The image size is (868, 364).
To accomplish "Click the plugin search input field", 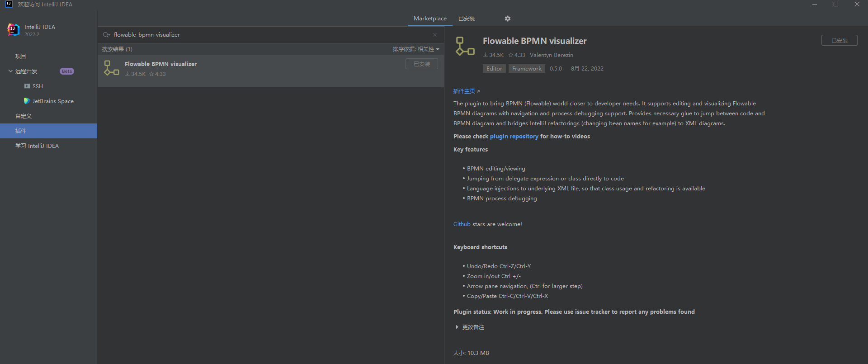I will tap(270, 35).
